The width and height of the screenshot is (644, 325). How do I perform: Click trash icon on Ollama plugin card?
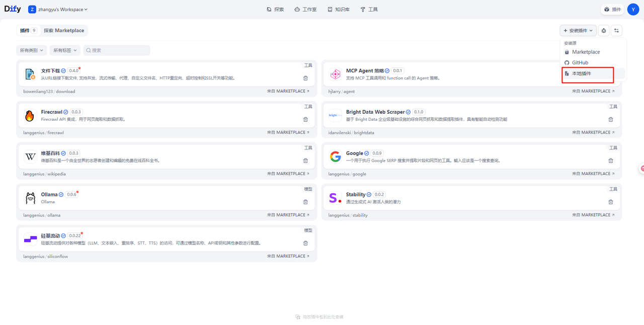[x=305, y=202]
